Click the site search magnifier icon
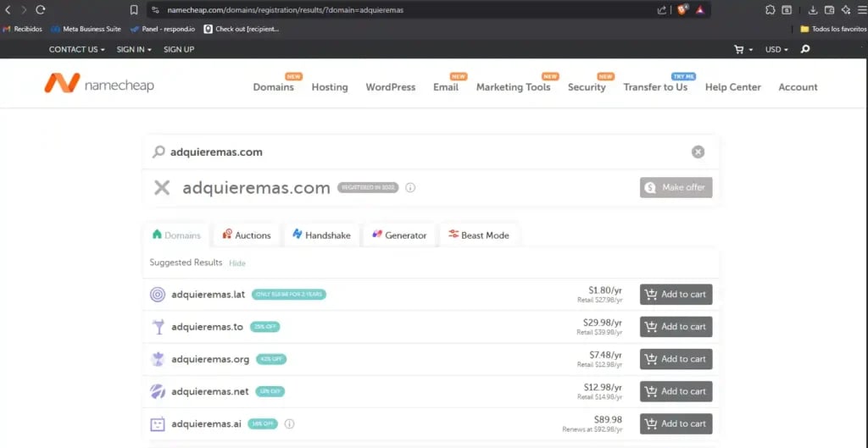Screen dimensions: 868x448 (x=805, y=49)
